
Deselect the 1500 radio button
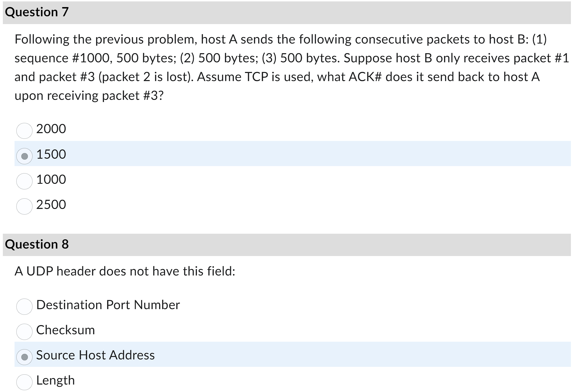click(x=24, y=155)
